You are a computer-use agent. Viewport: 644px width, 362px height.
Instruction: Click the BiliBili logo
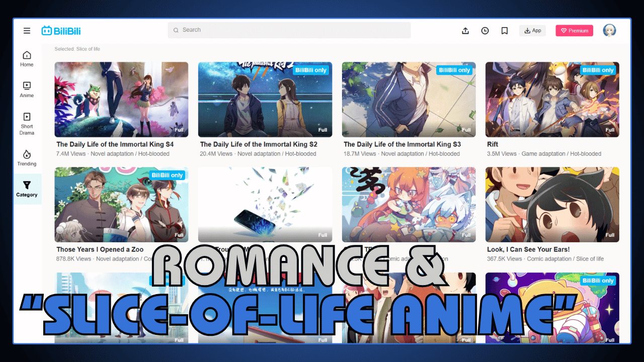point(60,30)
